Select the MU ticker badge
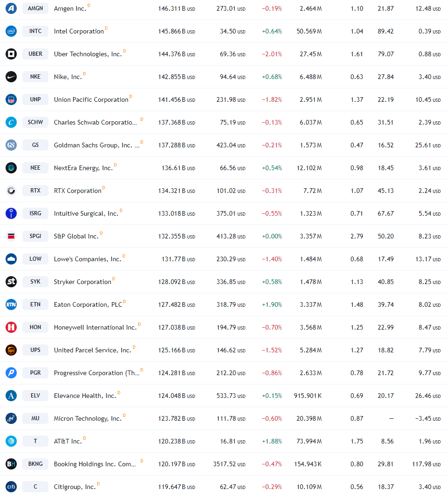 click(35, 418)
